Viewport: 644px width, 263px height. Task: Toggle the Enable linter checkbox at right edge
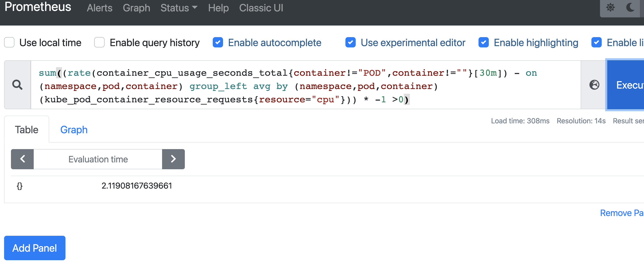[x=597, y=42]
